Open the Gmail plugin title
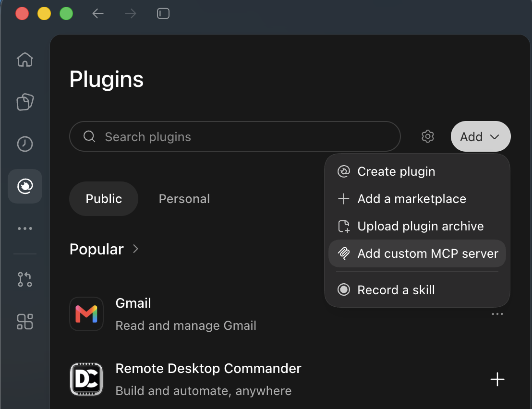 tap(133, 303)
